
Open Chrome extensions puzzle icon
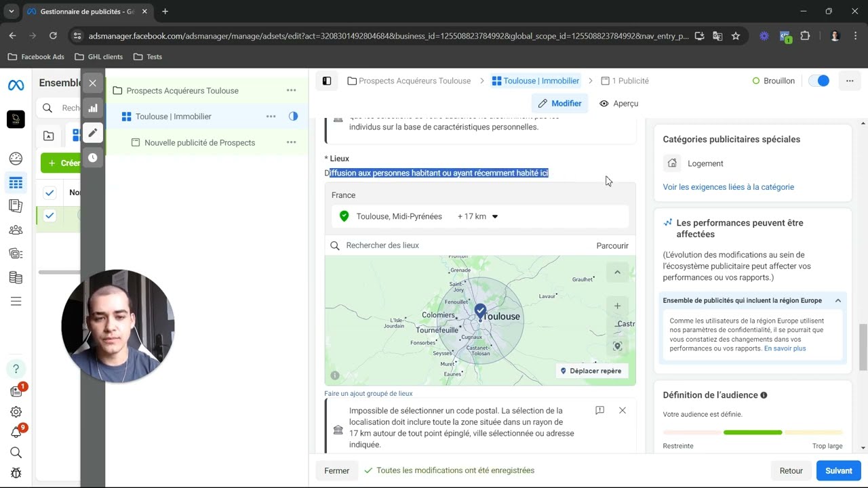click(x=806, y=36)
